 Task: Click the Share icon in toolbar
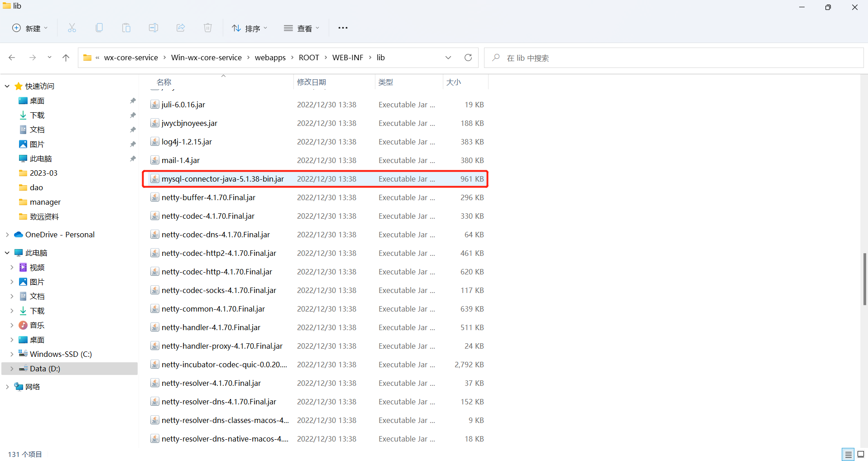tap(181, 28)
